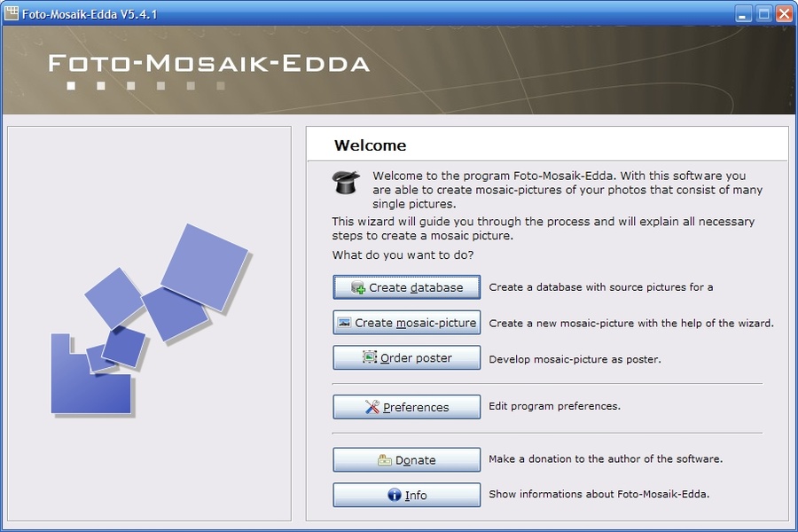Click 'Develop mosaic-picture as poster.' text
The height and width of the screenshot is (532, 798).
(x=575, y=359)
